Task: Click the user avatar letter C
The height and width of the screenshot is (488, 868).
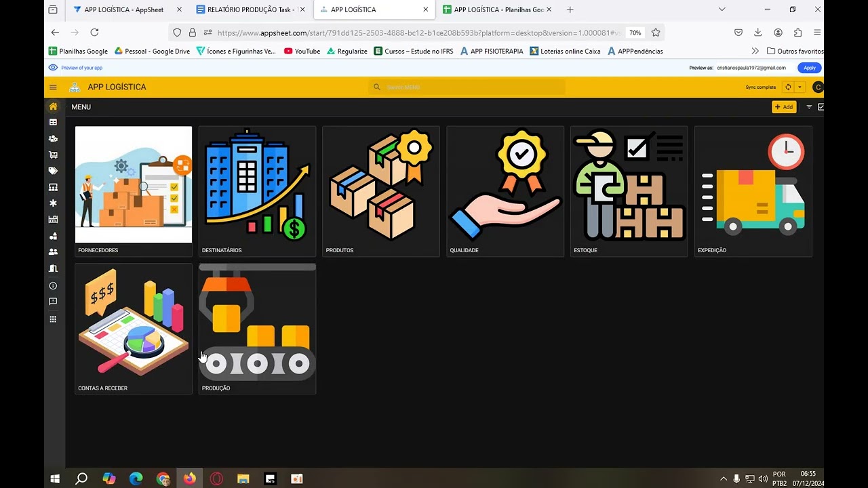Action: 818,87
